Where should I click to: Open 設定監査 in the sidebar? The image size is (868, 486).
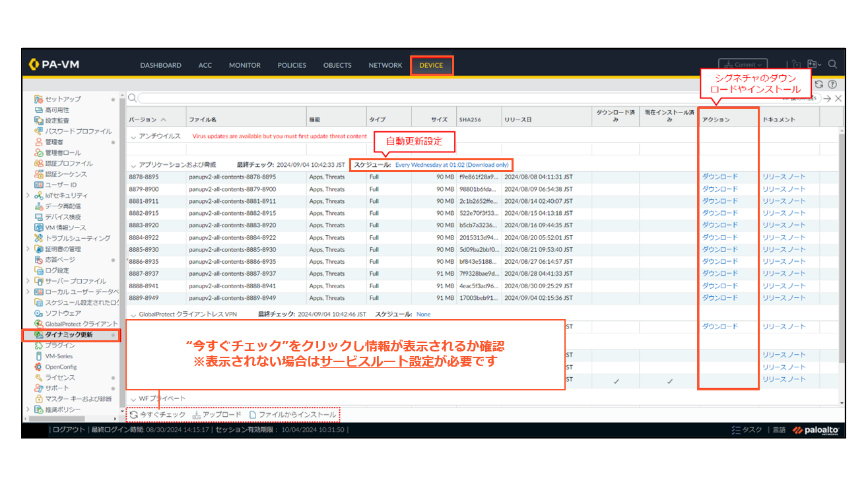pyautogui.click(x=57, y=121)
